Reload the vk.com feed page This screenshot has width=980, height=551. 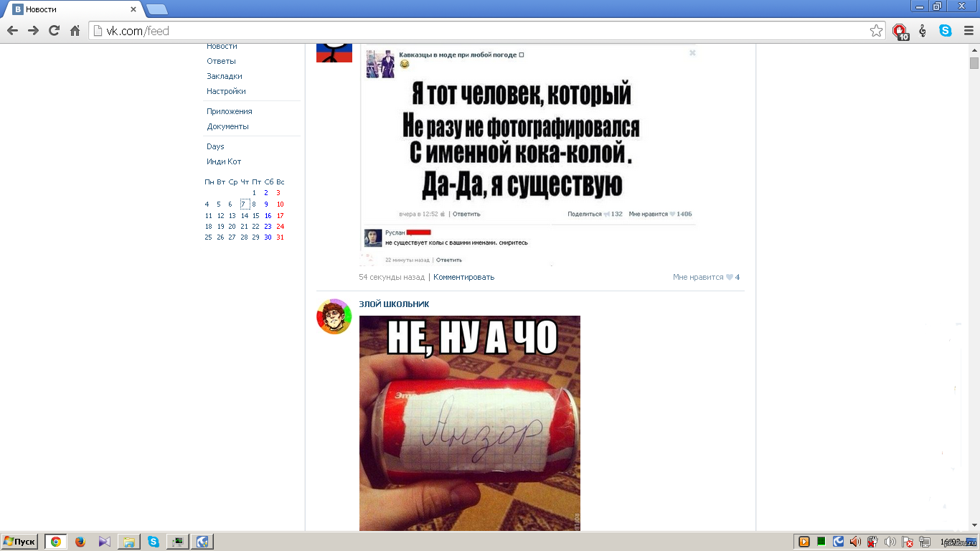point(54,31)
